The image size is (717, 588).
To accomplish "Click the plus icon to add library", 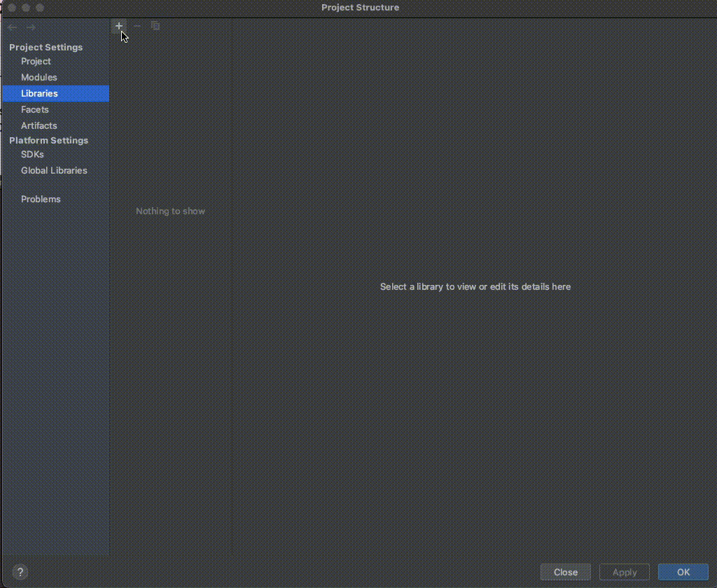I will pyautogui.click(x=119, y=26).
